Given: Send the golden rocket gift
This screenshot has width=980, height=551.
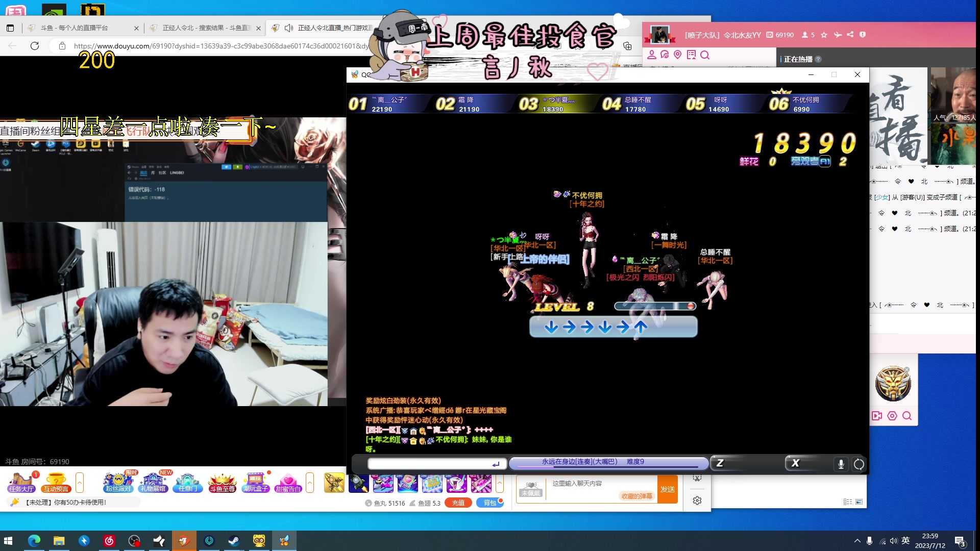Looking at the screenshot, I should point(334,483).
